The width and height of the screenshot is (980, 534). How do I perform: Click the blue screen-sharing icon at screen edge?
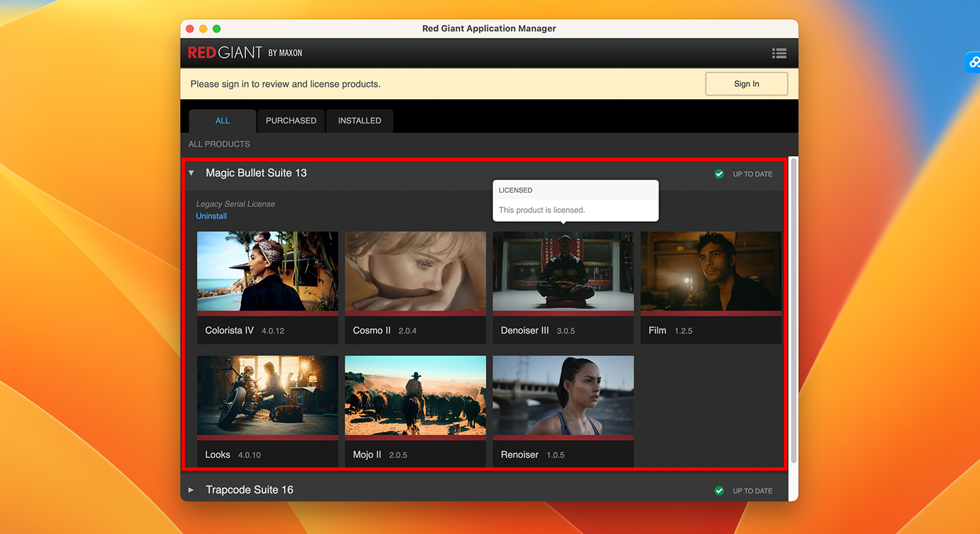tap(973, 62)
